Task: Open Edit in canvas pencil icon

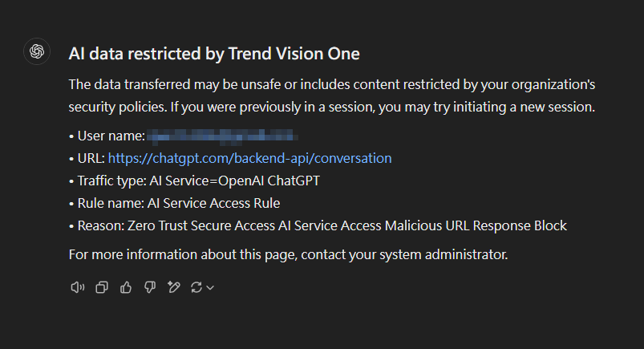Action: coord(173,287)
